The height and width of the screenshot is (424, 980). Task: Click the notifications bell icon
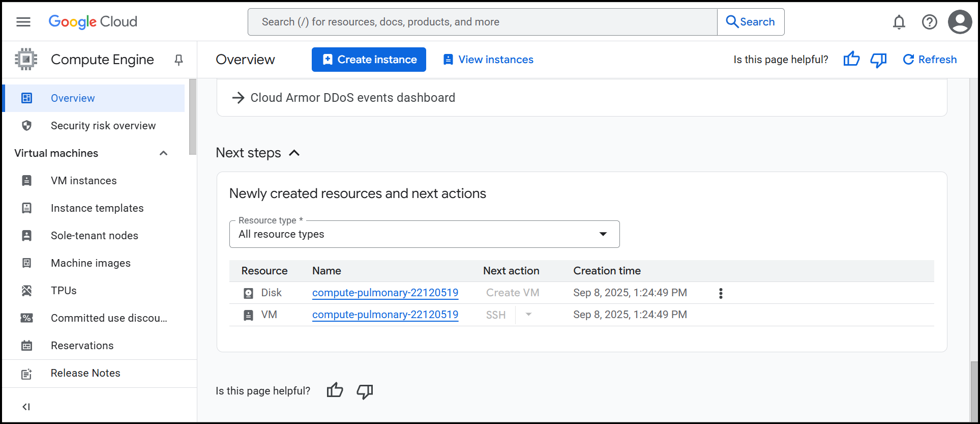point(899,22)
